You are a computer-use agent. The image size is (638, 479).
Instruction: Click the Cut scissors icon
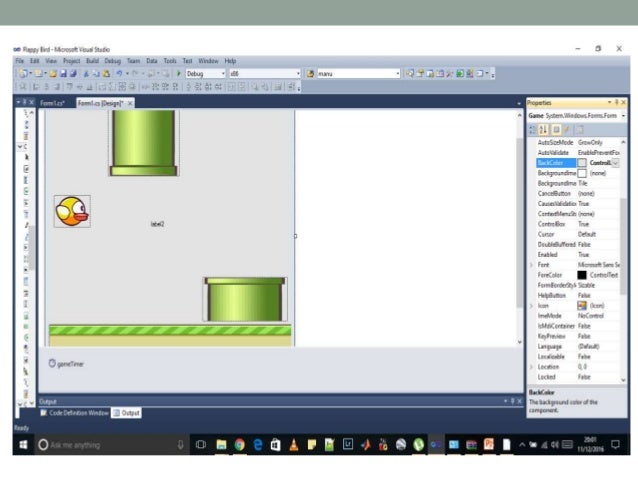(x=86, y=74)
